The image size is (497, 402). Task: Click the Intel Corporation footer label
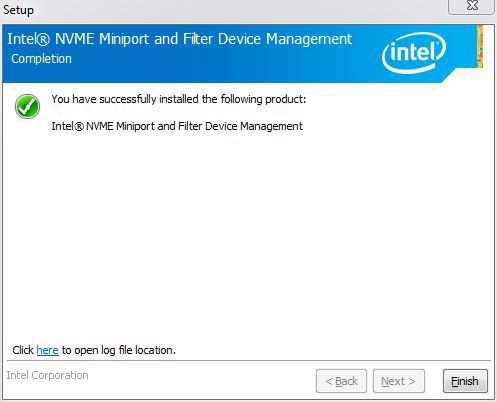pos(47,375)
